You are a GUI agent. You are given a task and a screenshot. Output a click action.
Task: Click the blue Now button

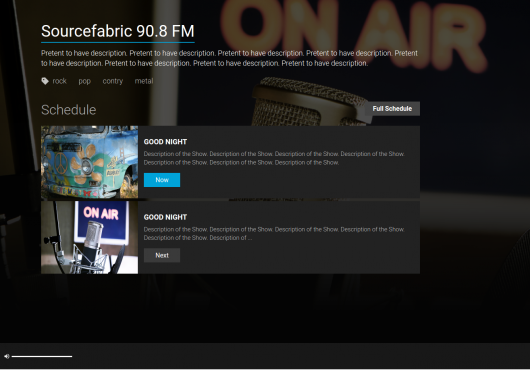[x=162, y=180]
